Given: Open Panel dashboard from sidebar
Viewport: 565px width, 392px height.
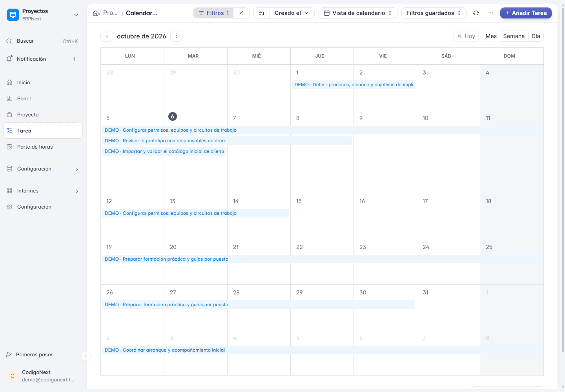Looking at the screenshot, I should [x=43, y=98].
